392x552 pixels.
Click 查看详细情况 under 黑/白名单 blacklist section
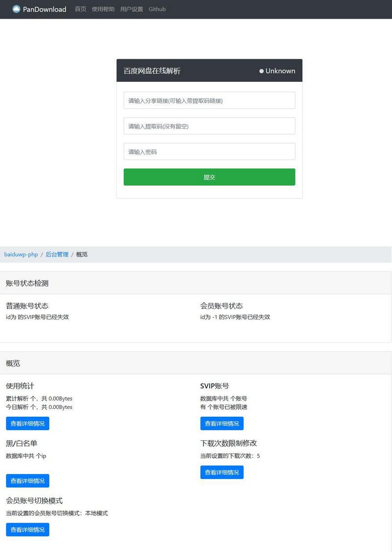tap(27, 480)
